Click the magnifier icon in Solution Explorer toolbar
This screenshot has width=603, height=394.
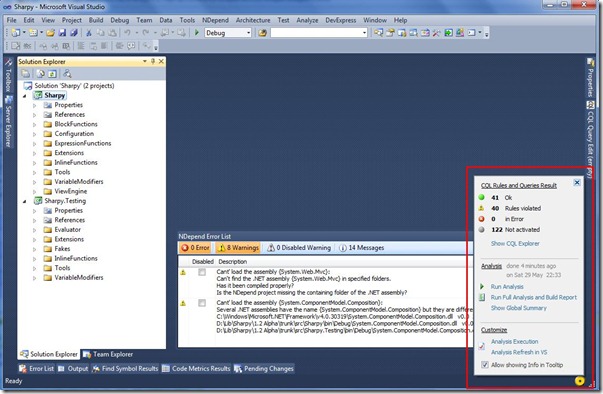(67, 73)
